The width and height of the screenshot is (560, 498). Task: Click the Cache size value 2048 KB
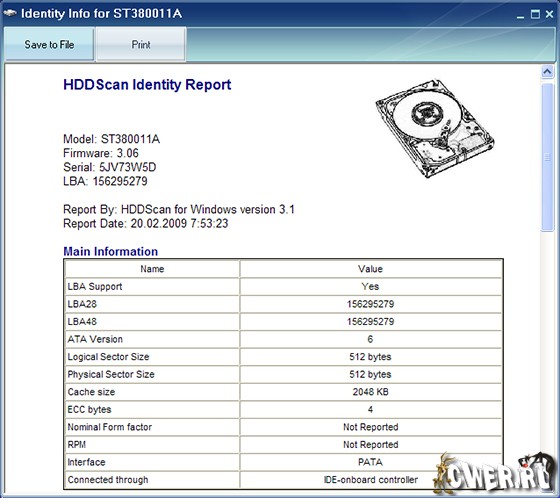(x=370, y=392)
